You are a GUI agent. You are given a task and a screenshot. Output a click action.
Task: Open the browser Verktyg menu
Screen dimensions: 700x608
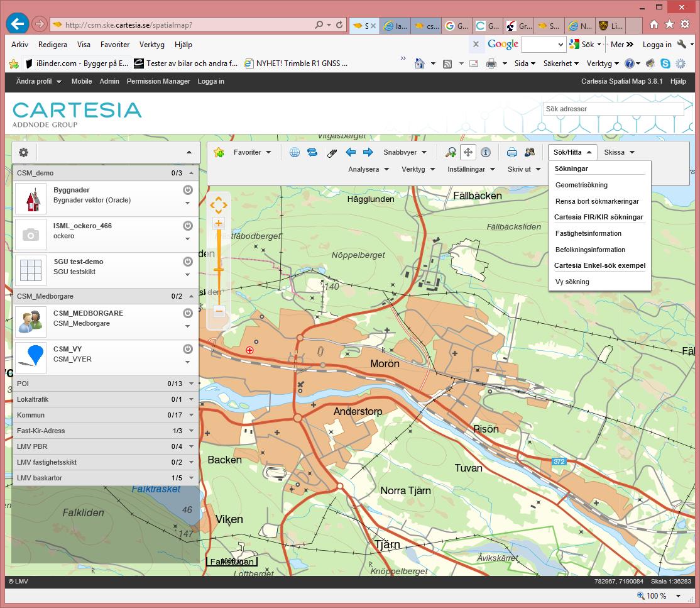(151, 45)
